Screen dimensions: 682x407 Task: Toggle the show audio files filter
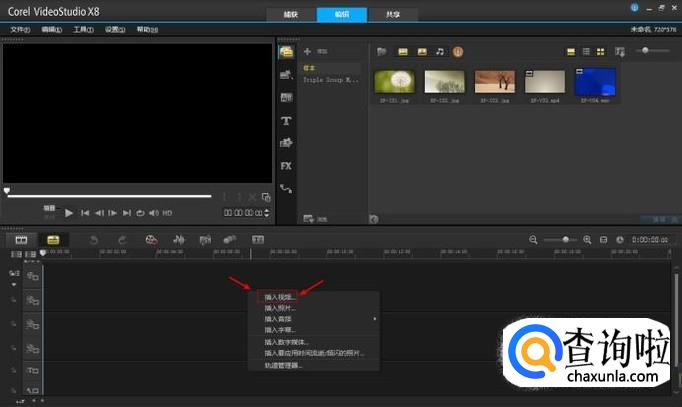[x=439, y=51]
